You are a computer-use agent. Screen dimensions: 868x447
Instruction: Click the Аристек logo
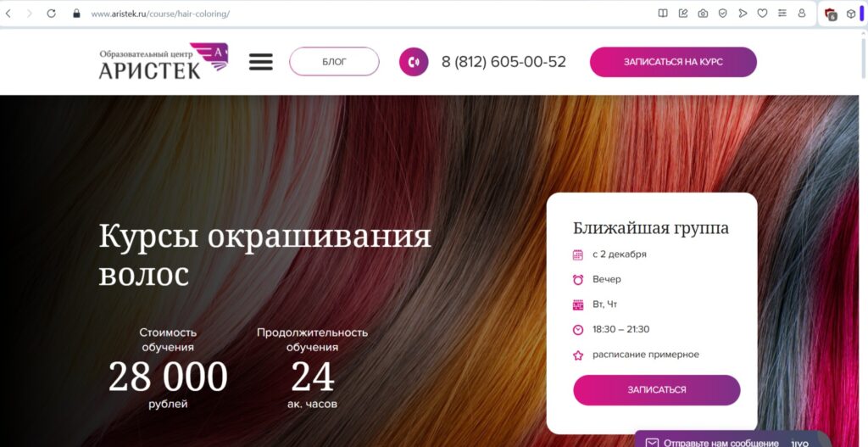click(164, 61)
